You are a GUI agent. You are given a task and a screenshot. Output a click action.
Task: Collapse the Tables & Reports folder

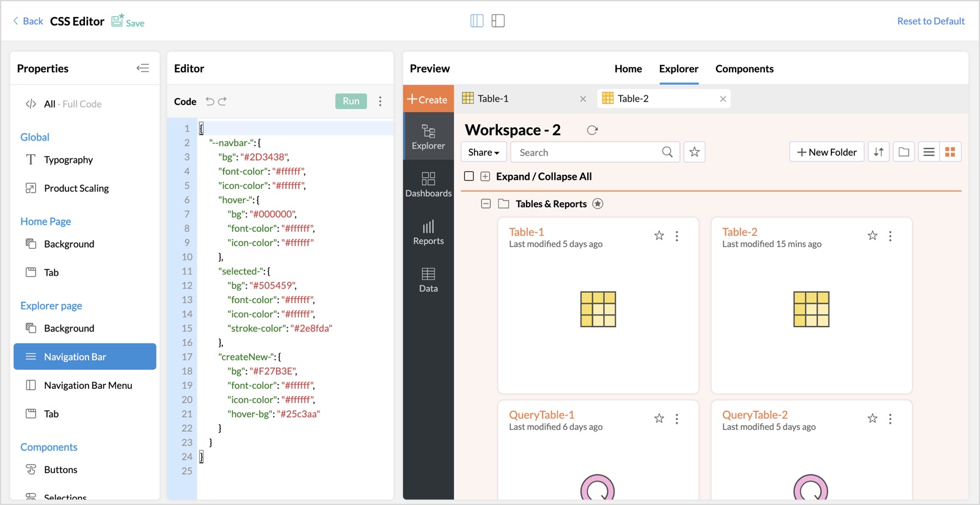pyautogui.click(x=486, y=204)
